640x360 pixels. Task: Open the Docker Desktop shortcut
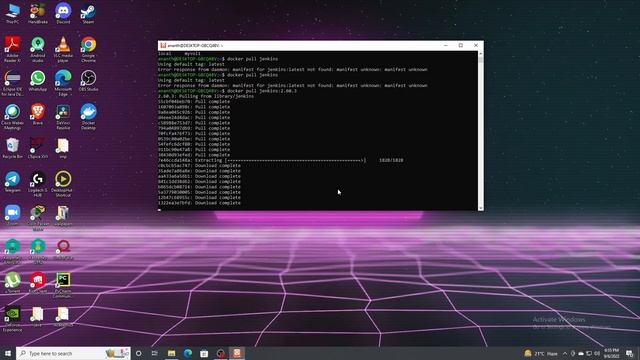[x=89, y=117]
